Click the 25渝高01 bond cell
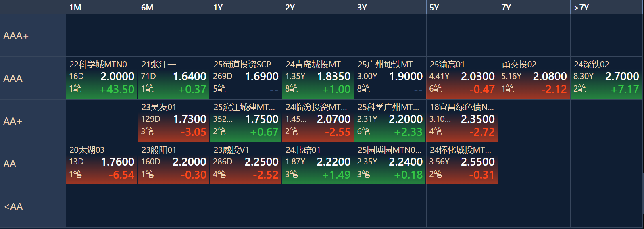Screen dimensions: 644x229 [462, 78]
